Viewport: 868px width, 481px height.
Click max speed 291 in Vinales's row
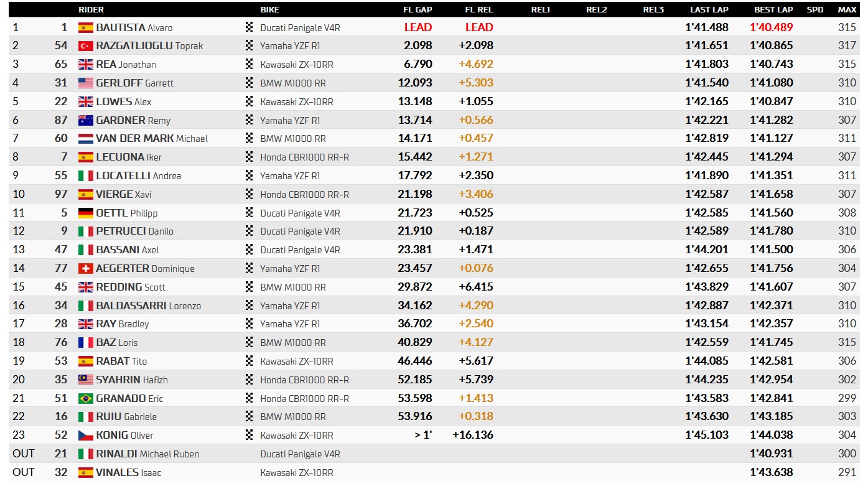tap(847, 472)
